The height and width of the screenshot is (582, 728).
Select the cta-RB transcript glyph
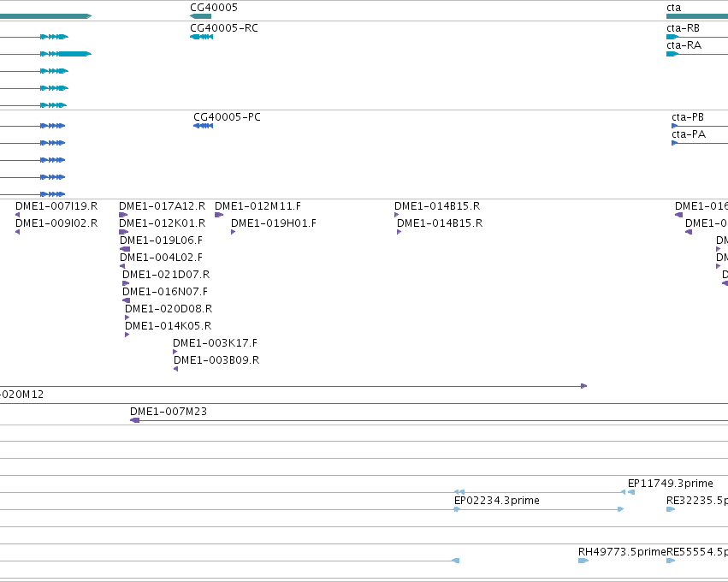(697, 37)
